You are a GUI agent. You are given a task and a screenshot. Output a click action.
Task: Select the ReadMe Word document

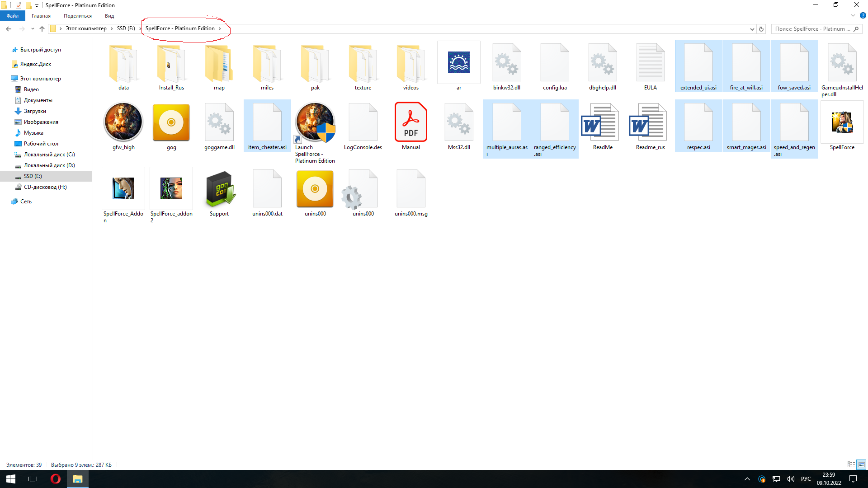tap(602, 122)
